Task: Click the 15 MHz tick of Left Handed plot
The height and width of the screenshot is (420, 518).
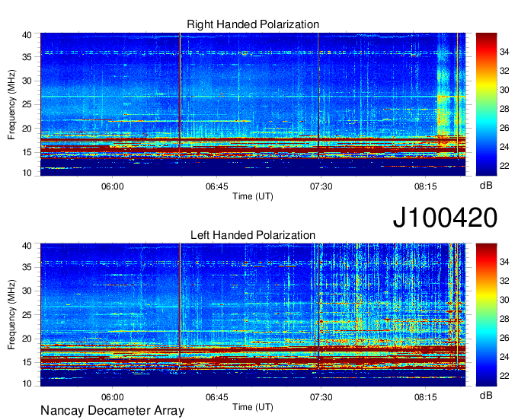Action: (27, 362)
